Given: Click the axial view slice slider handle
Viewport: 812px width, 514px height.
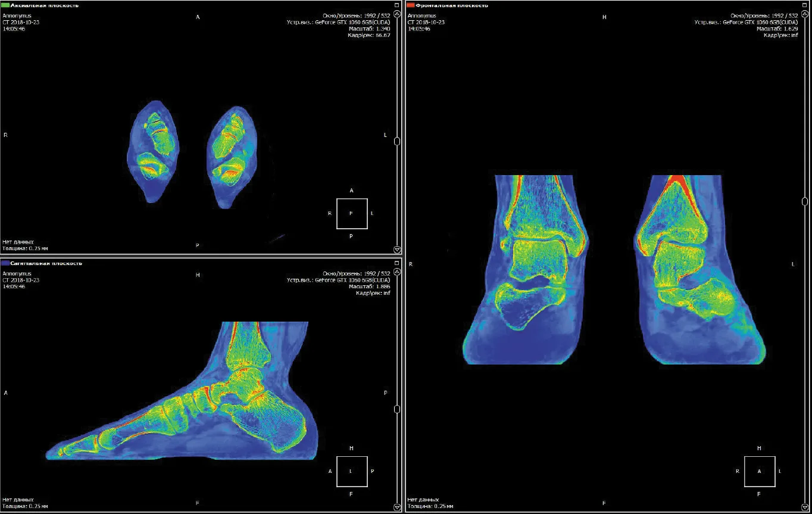Looking at the screenshot, I should (x=397, y=141).
